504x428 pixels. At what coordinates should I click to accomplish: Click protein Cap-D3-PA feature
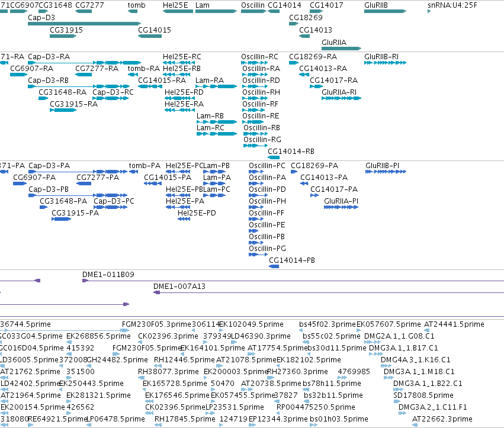click(78, 172)
